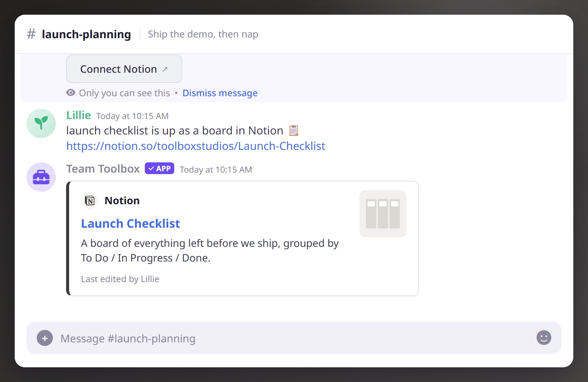The image size is (588, 382).
Task: Click Lillie's timestamp Today at 10:15 AM
Action: click(x=132, y=116)
